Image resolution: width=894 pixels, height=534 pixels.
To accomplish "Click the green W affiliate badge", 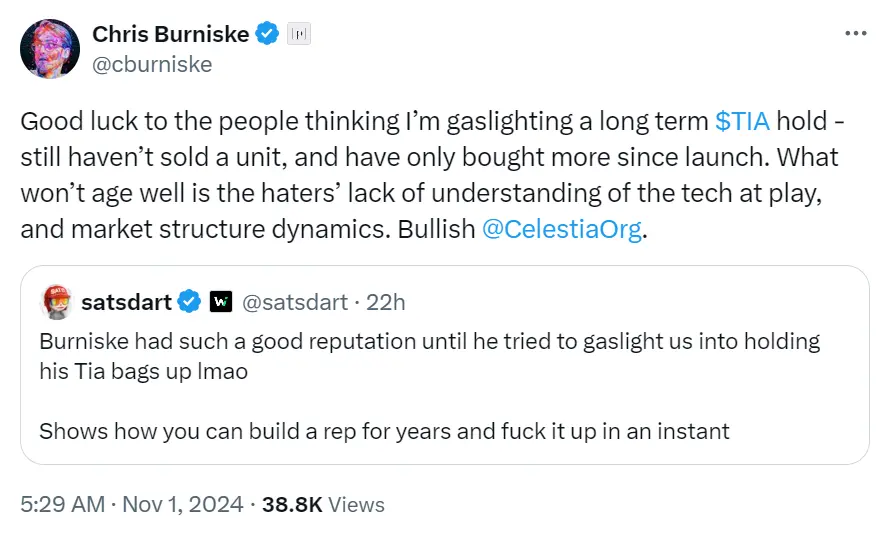I will click(x=222, y=301).
